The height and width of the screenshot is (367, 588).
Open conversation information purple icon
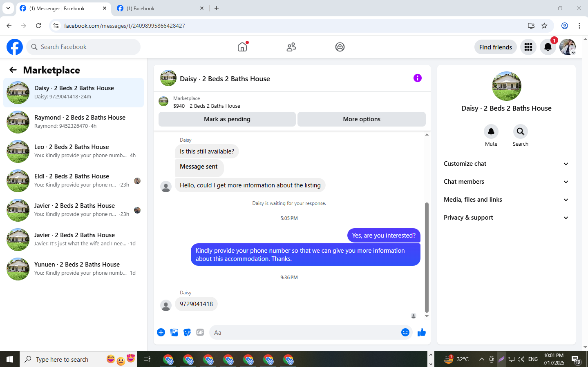(417, 78)
